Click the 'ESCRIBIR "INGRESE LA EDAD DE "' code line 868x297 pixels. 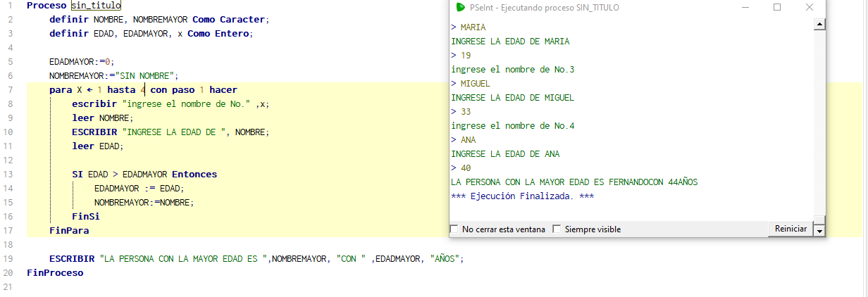[170, 132]
